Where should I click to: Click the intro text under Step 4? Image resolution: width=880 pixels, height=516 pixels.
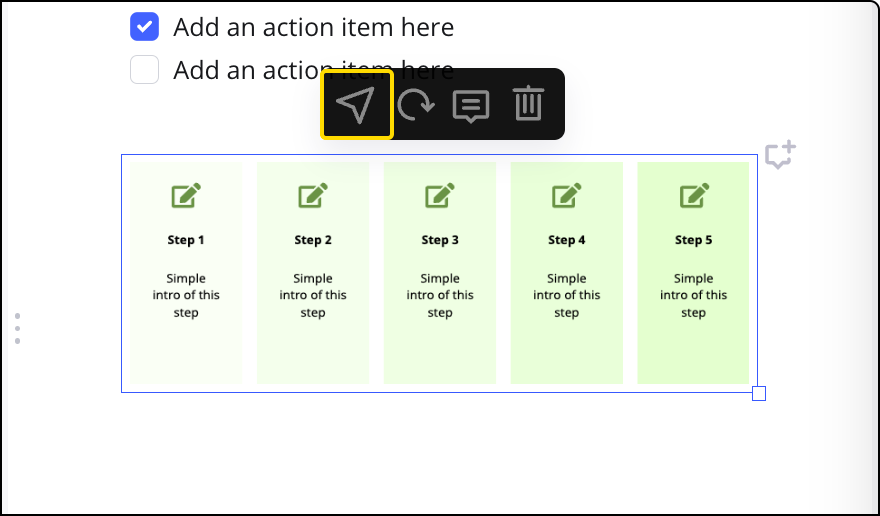567,295
